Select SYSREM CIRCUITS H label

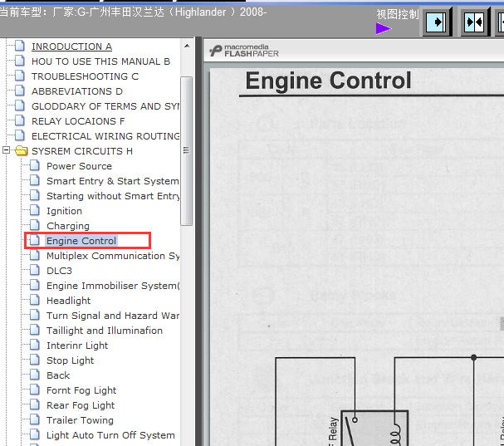coord(82,151)
